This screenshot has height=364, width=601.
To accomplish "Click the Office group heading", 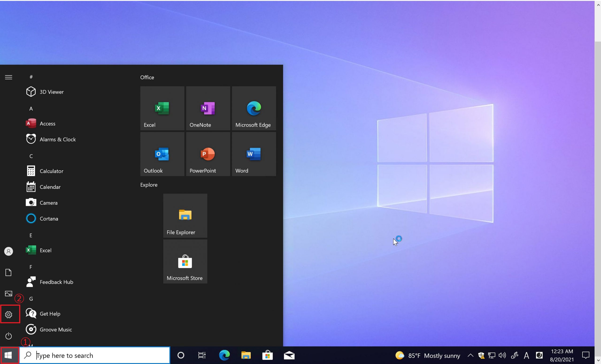I will coord(147,77).
